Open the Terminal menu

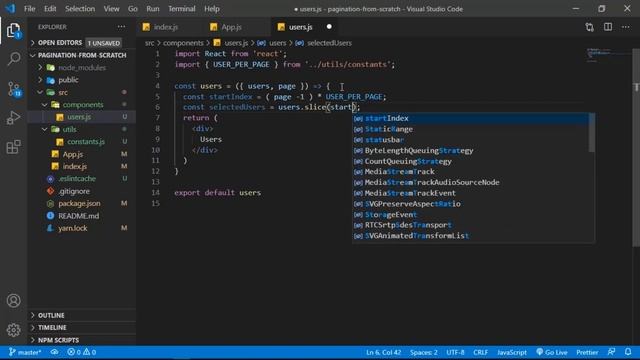click(182, 9)
